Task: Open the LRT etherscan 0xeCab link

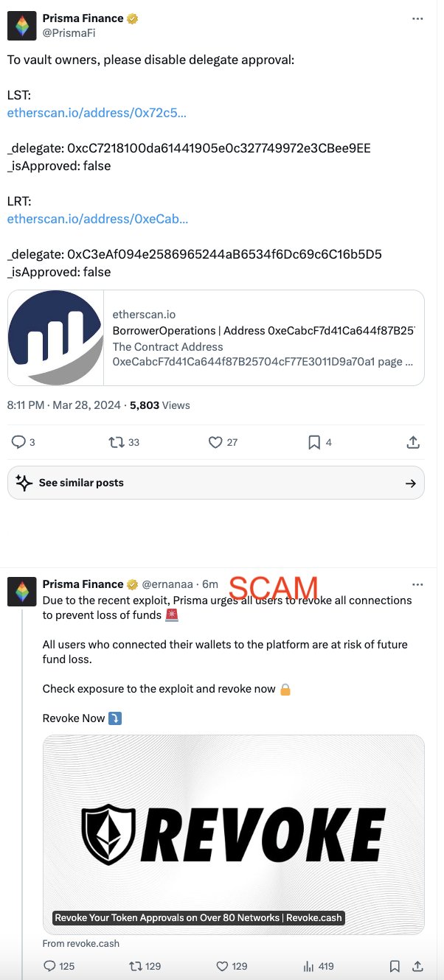Action: pos(97,219)
